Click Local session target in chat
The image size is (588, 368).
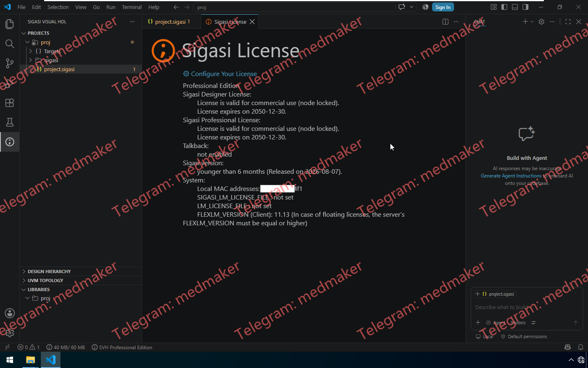pos(485,337)
